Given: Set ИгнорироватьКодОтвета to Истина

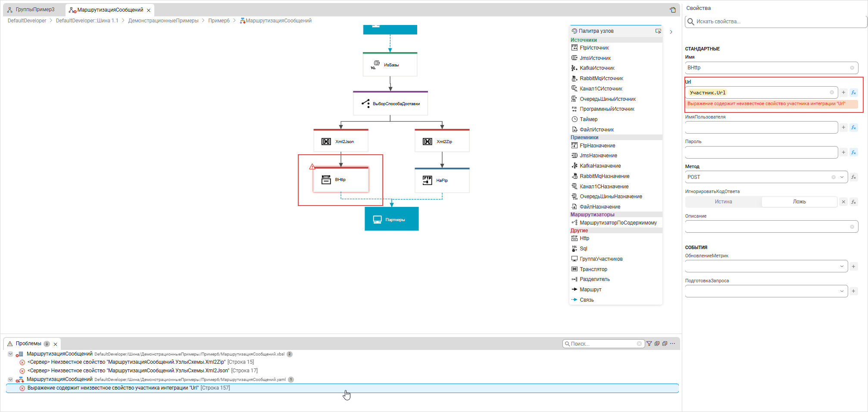Looking at the screenshot, I should pos(723,202).
